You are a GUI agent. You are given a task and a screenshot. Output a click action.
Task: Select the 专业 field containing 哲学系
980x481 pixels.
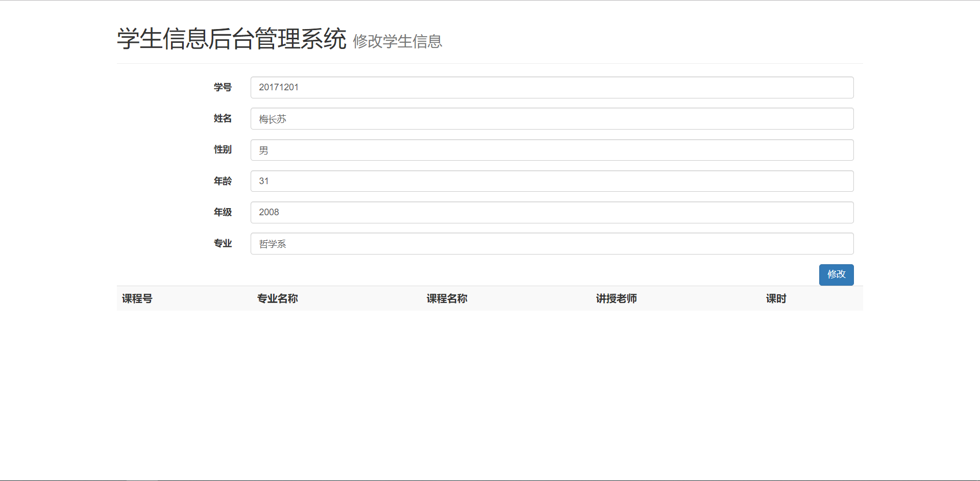551,243
